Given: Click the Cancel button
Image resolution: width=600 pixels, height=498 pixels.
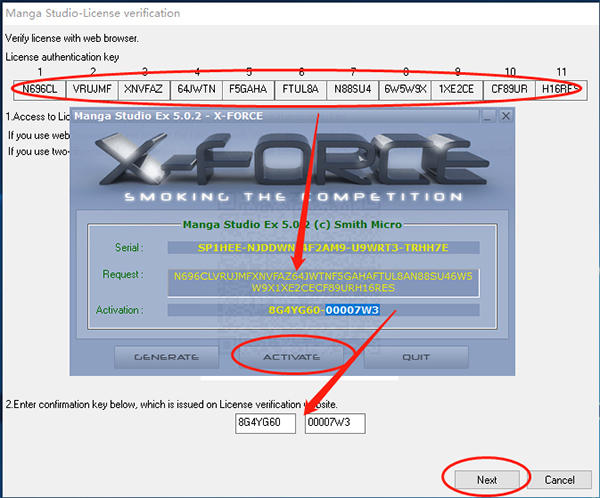Looking at the screenshot, I should click(559, 480).
